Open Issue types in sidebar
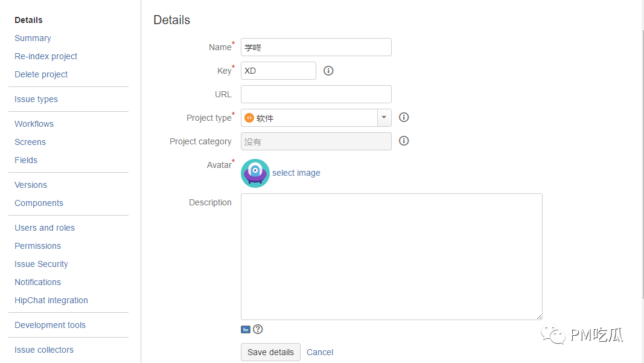 pyautogui.click(x=36, y=99)
